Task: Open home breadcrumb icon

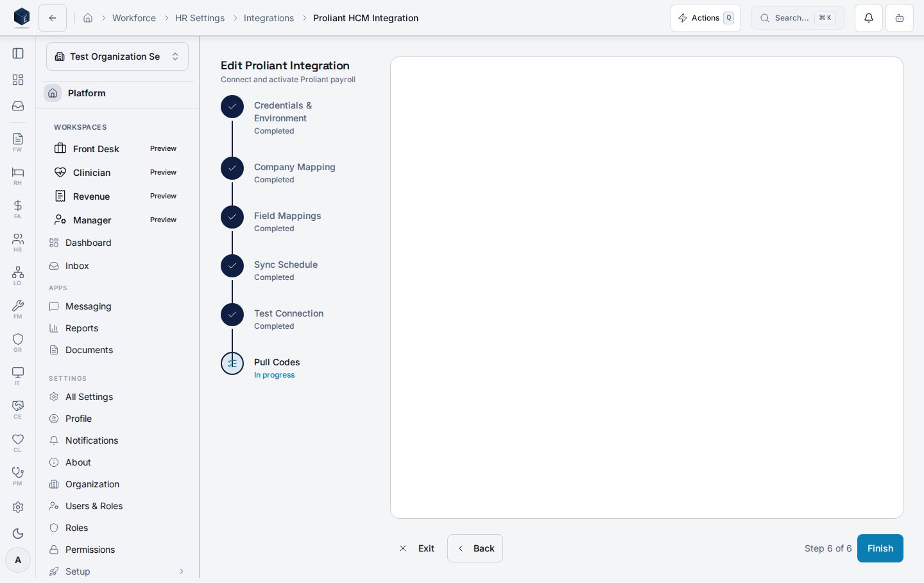Action: [88, 18]
